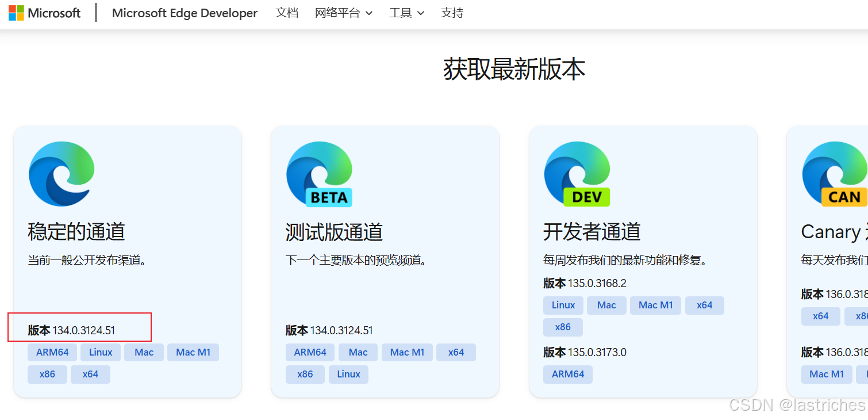Click beta channel version 134.0.3124.51 text
This screenshot has height=420, width=868.
click(x=329, y=330)
